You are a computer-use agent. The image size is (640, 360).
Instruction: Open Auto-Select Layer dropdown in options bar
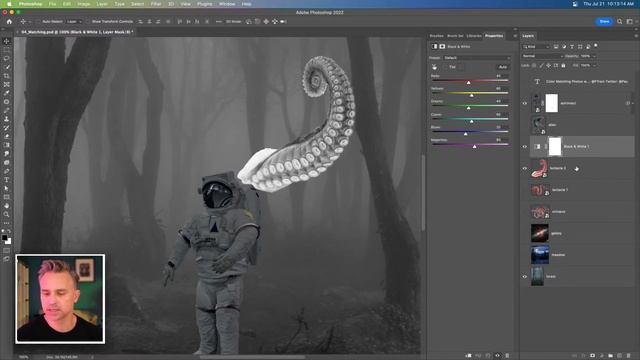[74, 21]
